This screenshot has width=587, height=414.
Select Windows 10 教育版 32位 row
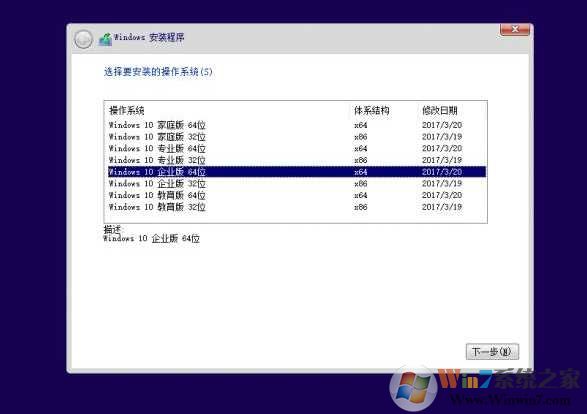click(x=297, y=207)
